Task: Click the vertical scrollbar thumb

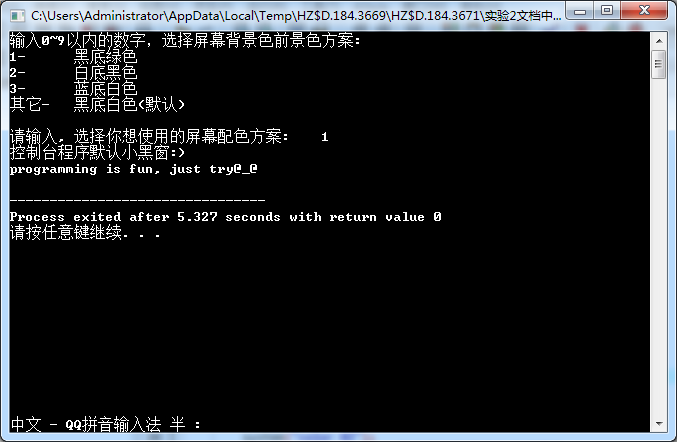Action: coord(659,64)
